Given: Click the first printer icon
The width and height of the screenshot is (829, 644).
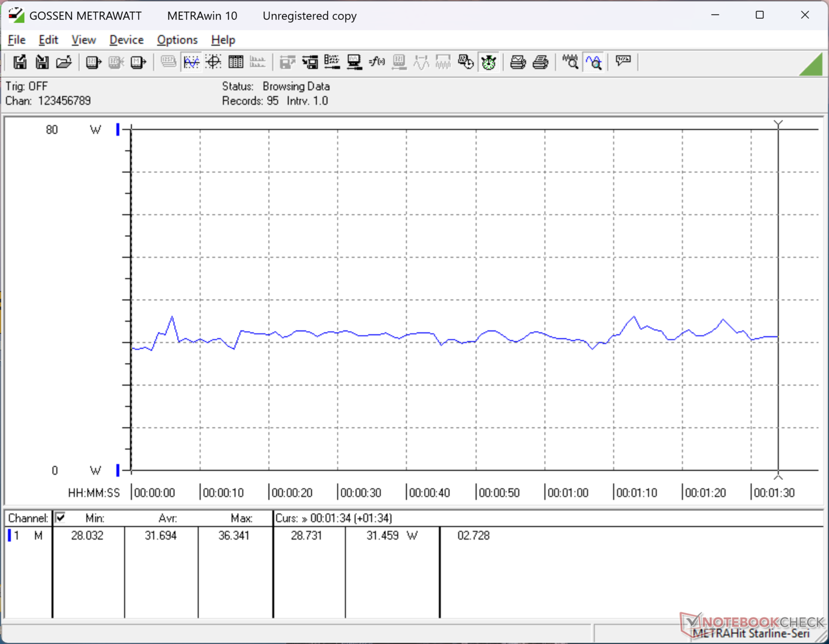Looking at the screenshot, I should [518, 62].
